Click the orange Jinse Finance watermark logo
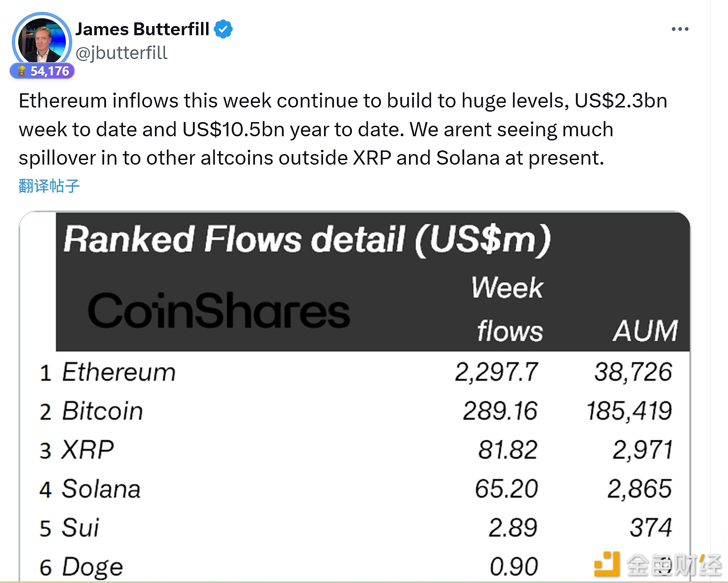728x583 pixels. point(607,564)
